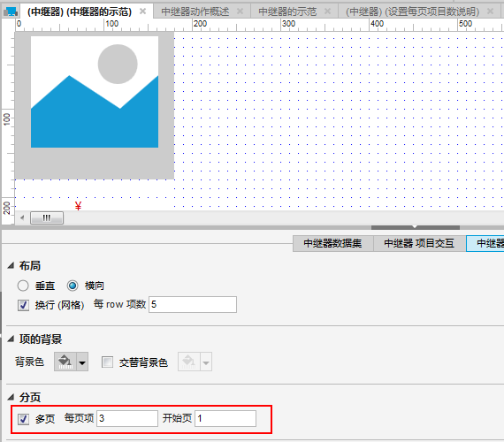The width and height of the screenshot is (504, 442).
Task: Close the 中继器的示范 tab
Action: [327, 11]
